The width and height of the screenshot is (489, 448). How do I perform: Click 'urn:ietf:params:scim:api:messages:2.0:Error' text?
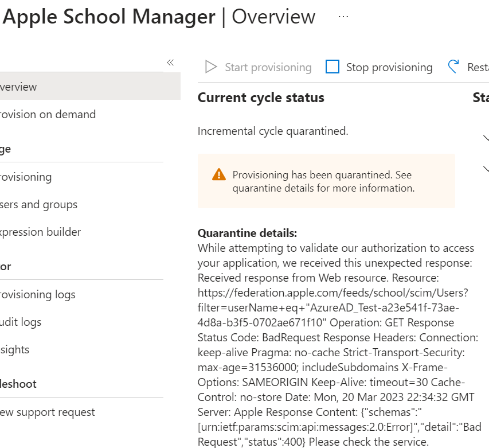307,427
